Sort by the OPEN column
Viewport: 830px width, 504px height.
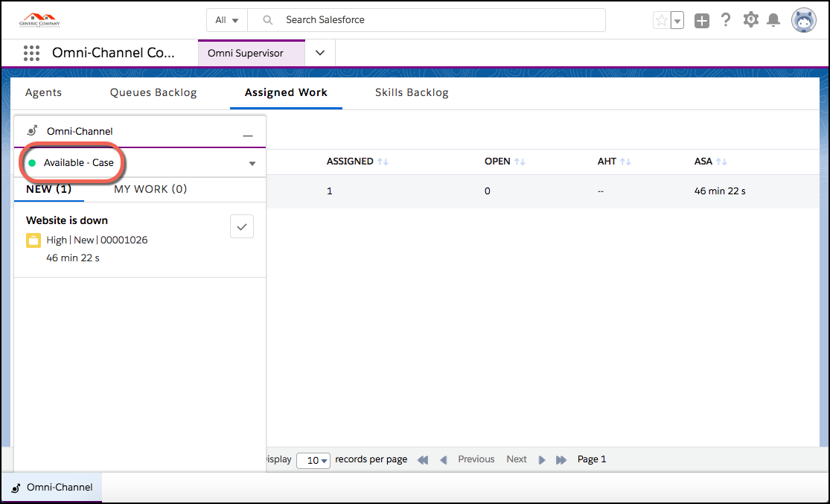(505, 162)
